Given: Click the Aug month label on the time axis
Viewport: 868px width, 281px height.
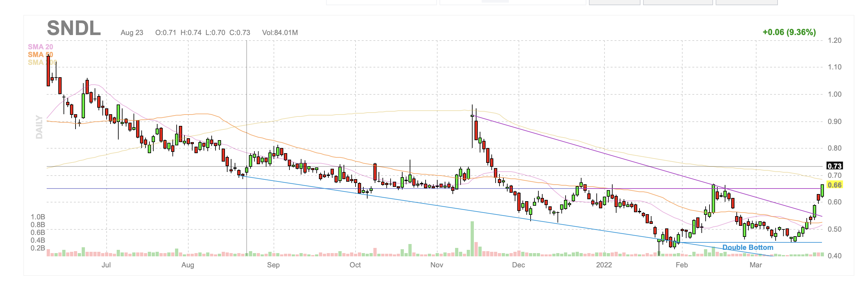Looking at the screenshot, I should (188, 265).
